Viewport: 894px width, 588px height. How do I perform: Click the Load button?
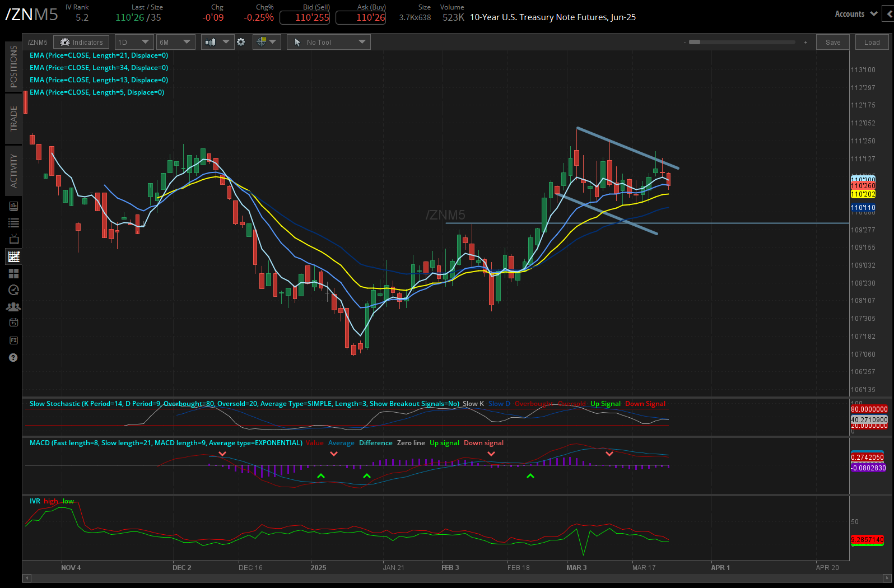coord(872,42)
